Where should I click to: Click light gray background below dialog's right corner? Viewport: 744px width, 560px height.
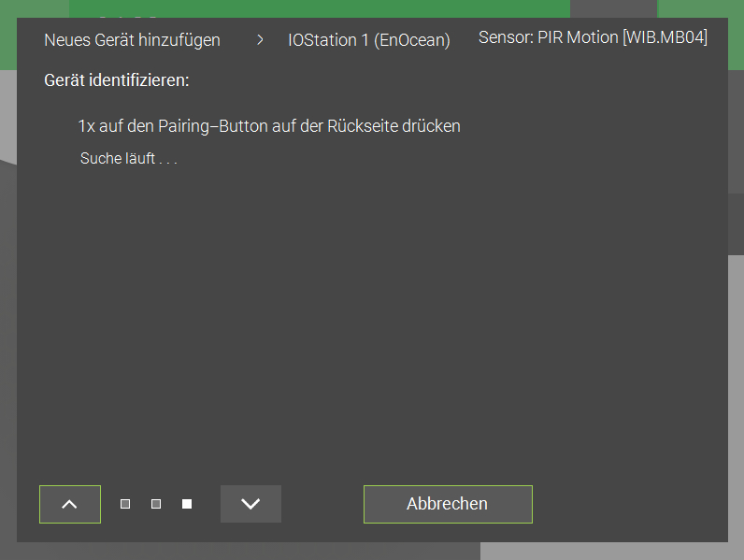[612, 551]
